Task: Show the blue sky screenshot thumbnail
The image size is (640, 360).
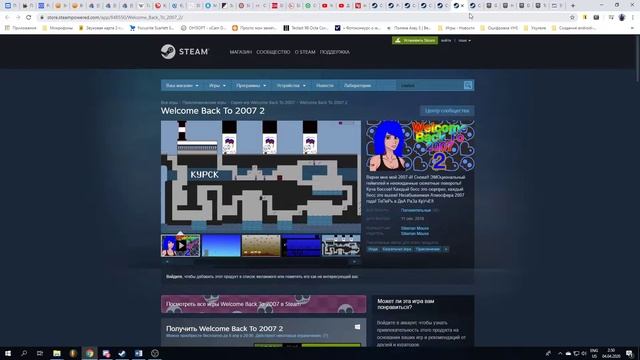Action: click(x=221, y=246)
